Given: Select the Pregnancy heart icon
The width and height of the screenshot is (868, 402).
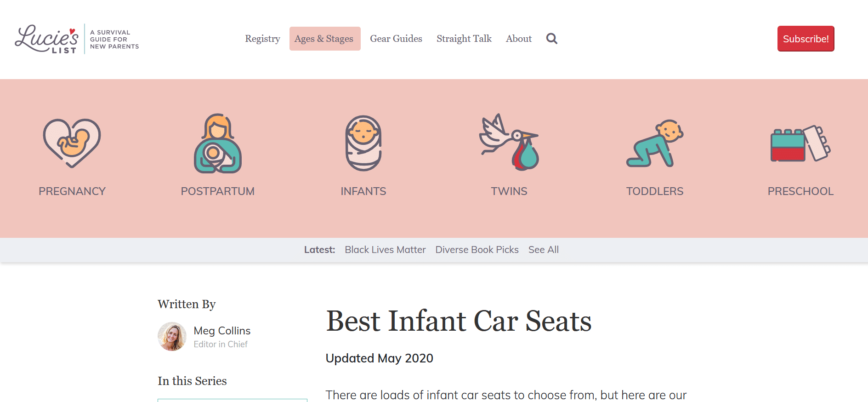Looking at the screenshot, I should coord(72,143).
